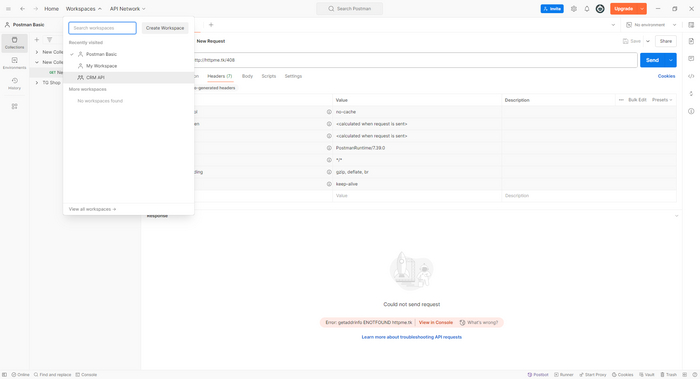Screen dimensions: 700x379
Task: Open Postbot from the status bar
Action: click(x=538, y=375)
